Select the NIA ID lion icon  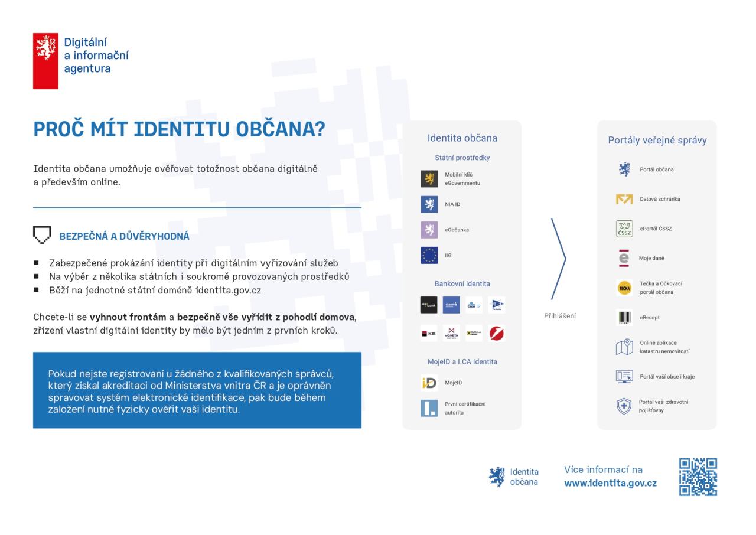point(429,204)
